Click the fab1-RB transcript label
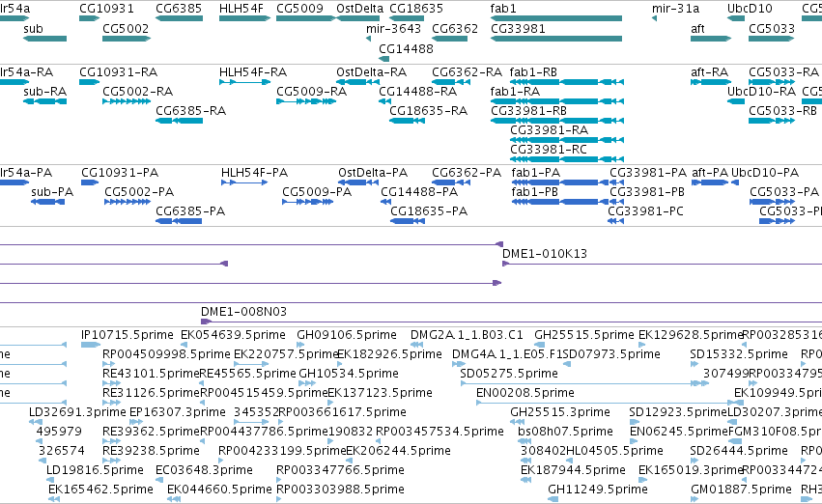This screenshot has width=822, height=504. (533, 71)
